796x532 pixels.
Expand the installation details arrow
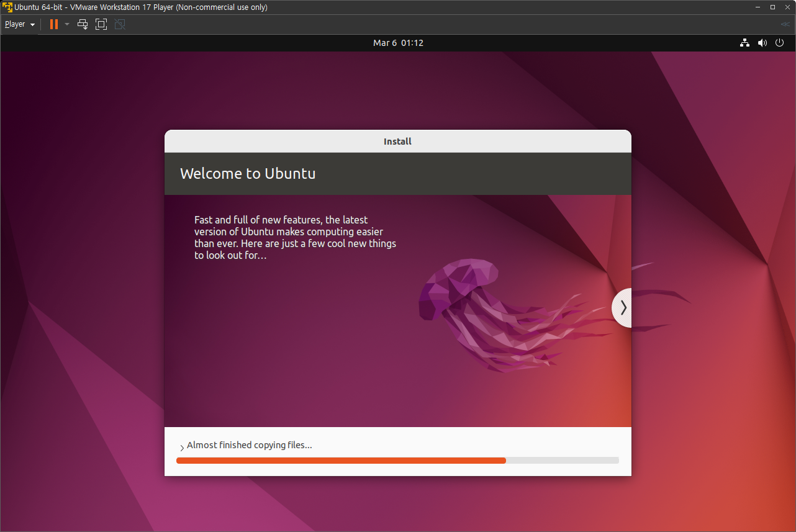tap(181, 448)
